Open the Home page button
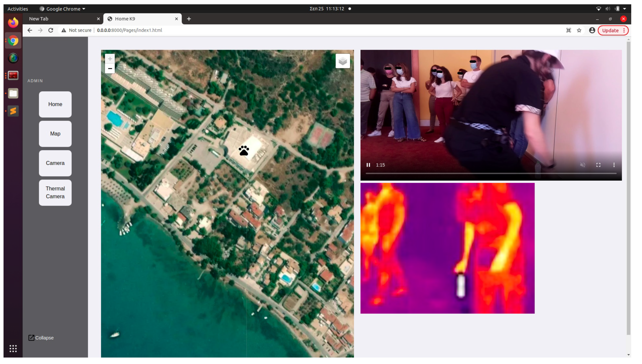Viewport: 642px width, 364px height. point(55,104)
